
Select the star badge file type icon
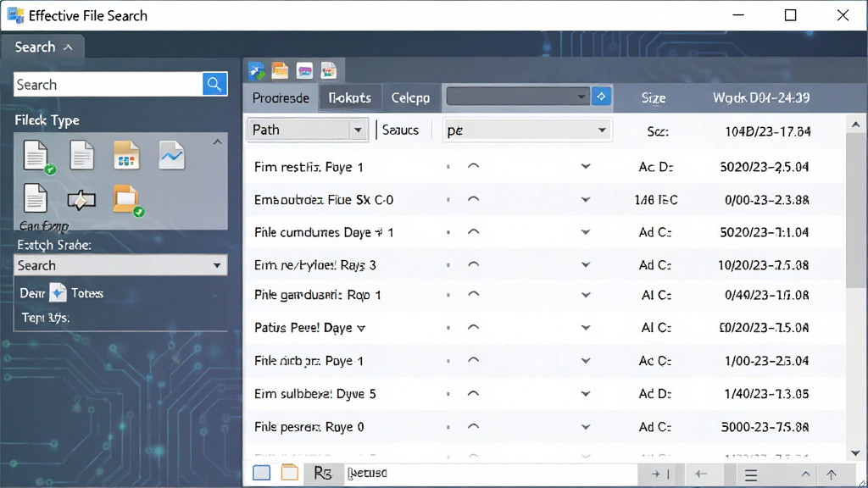click(x=81, y=200)
